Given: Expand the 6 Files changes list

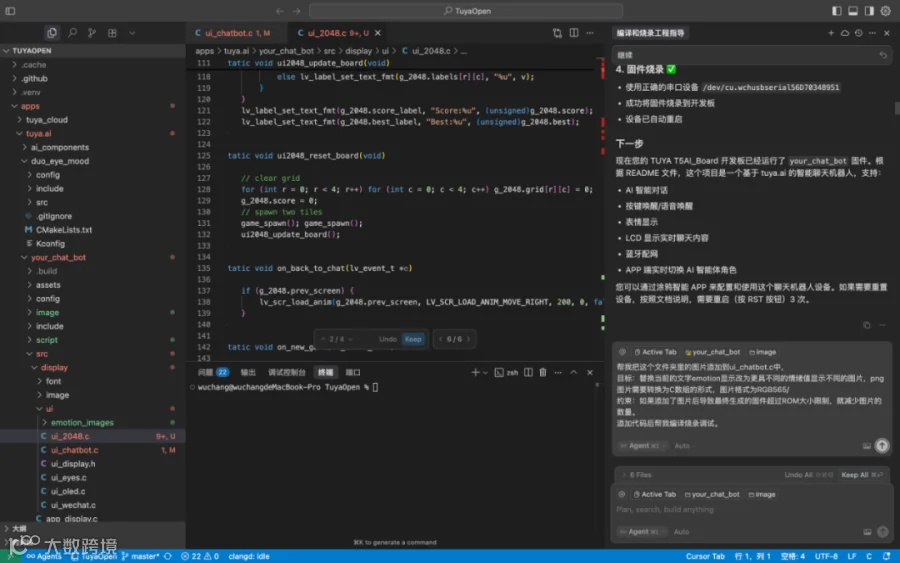Looking at the screenshot, I should (637, 475).
